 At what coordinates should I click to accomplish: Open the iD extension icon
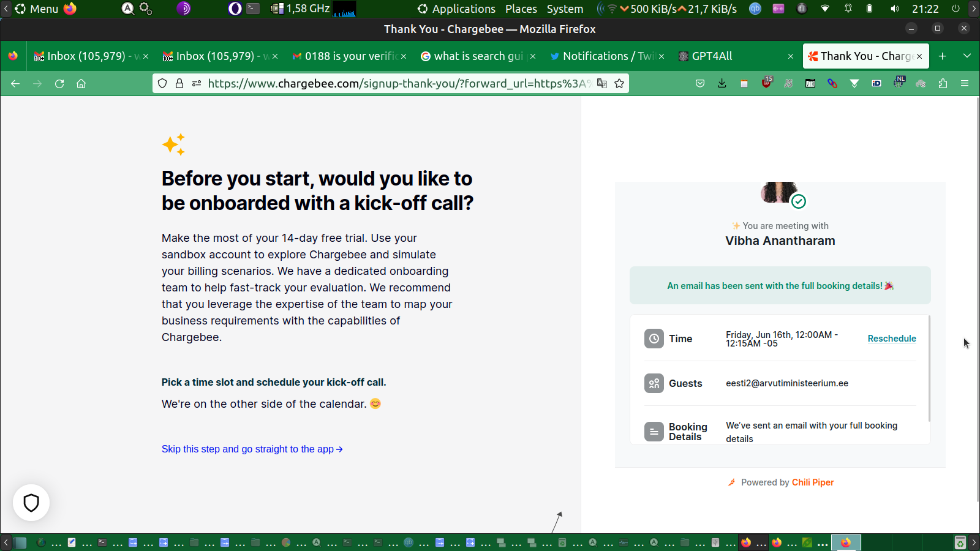coord(876,83)
